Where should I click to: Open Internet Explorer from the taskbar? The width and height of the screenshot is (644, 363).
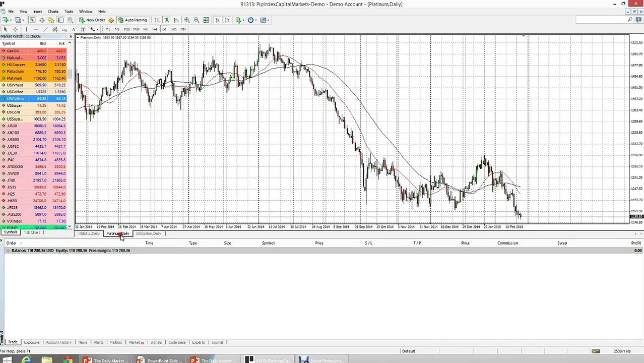[x=26, y=360]
